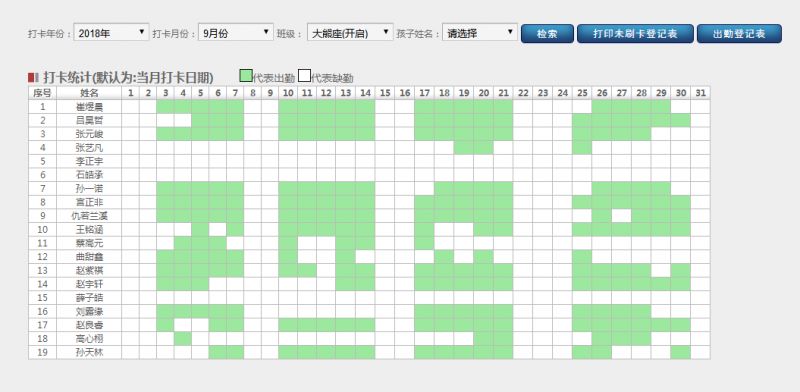The width and height of the screenshot is (800, 392).
Task: Click row number 3 in 序号 column
Action: [42, 134]
